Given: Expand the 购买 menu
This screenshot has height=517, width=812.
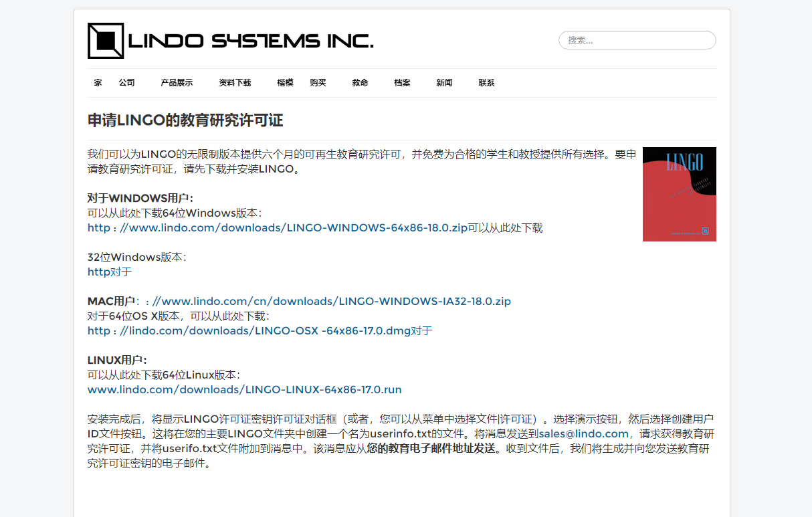Looking at the screenshot, I should pos(318,83).
